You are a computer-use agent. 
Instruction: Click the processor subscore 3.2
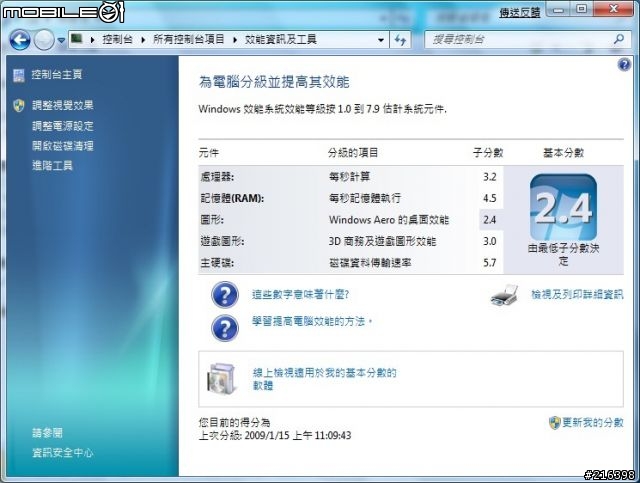[490, 177]
